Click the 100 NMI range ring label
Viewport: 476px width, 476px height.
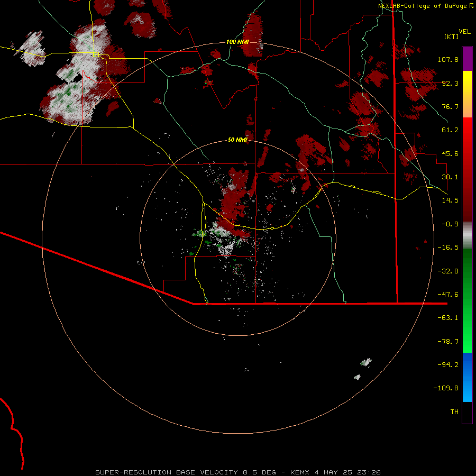(x=237, y=42)
